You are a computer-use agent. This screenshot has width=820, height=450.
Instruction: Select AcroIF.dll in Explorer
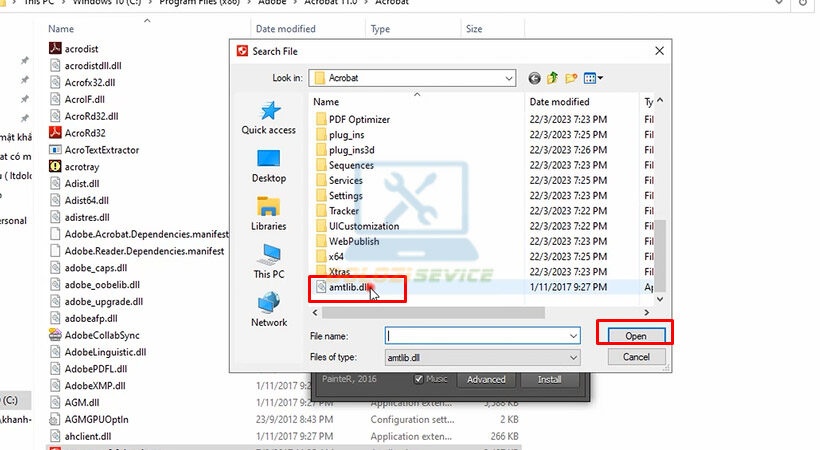point(77,99)
